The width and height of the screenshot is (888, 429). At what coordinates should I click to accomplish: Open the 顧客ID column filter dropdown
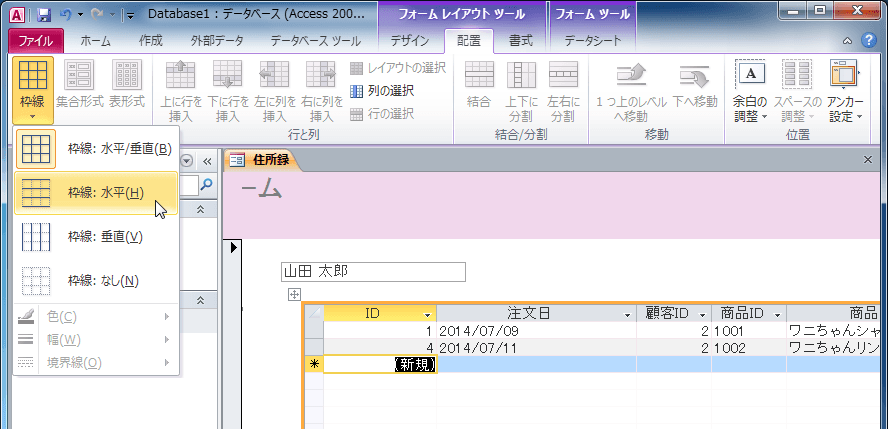point(702,314)
